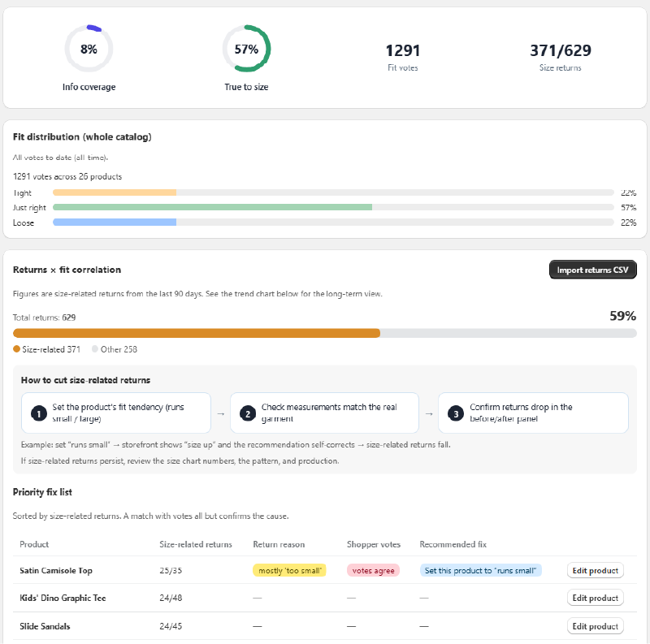Screen dimensions: 650x644
Task: Click the step 3 circle badge
Action: pos(456,413)
